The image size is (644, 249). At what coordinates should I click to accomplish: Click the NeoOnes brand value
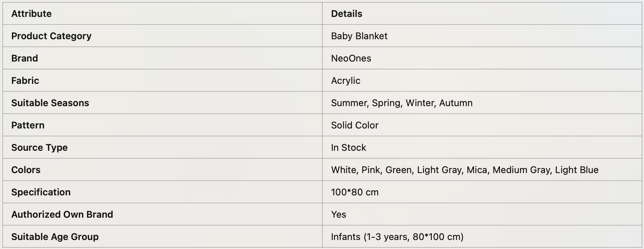(x=351, y=58)
